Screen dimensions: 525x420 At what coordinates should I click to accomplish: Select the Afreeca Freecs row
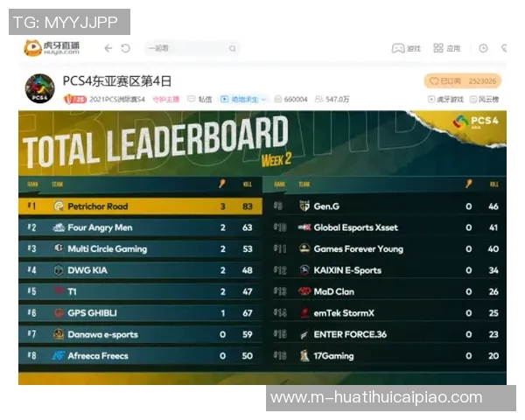(x=140, y=356)
